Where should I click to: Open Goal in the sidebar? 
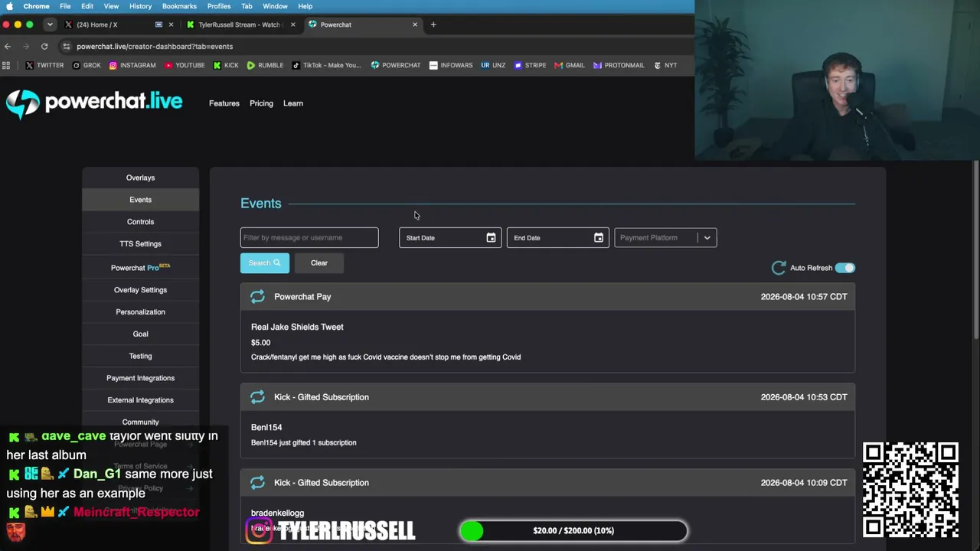coord(140,334)
